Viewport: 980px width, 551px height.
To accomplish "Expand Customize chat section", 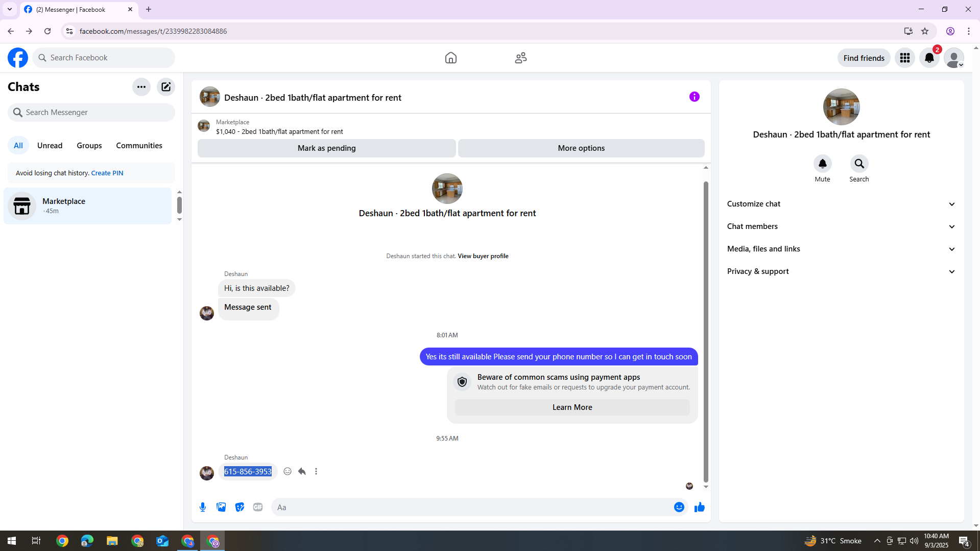I will click(x=841, y=204).
